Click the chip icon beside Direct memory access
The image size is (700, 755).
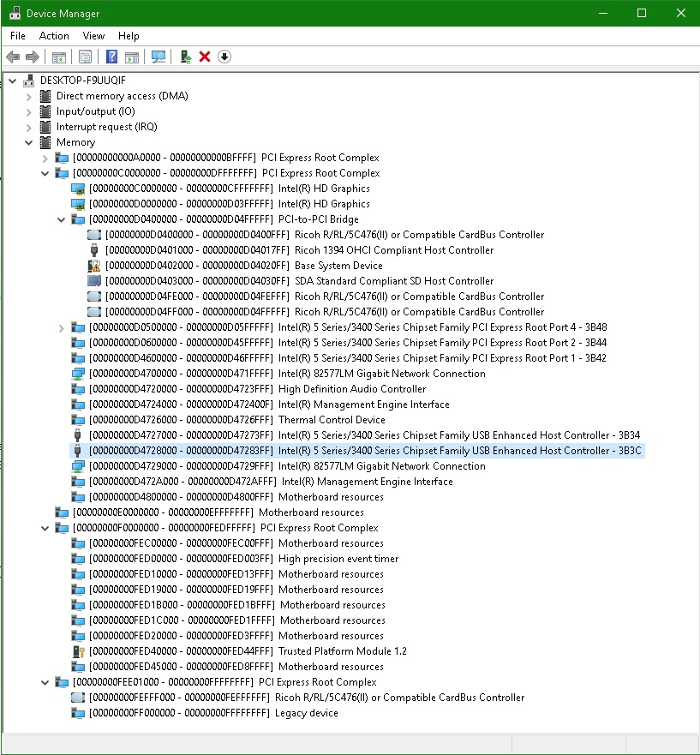45,96
